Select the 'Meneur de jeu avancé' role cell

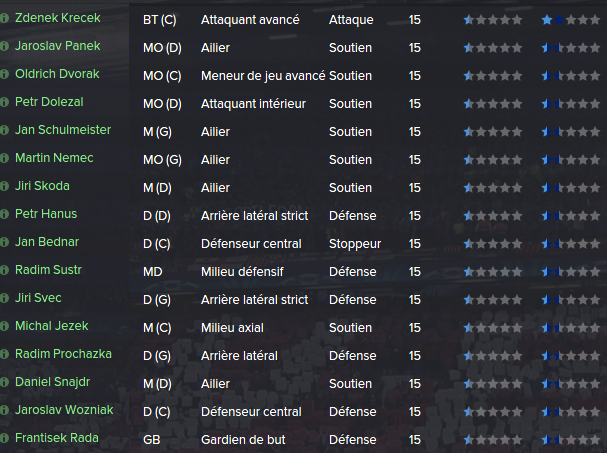pyautogui.click(x=263, y=76)
